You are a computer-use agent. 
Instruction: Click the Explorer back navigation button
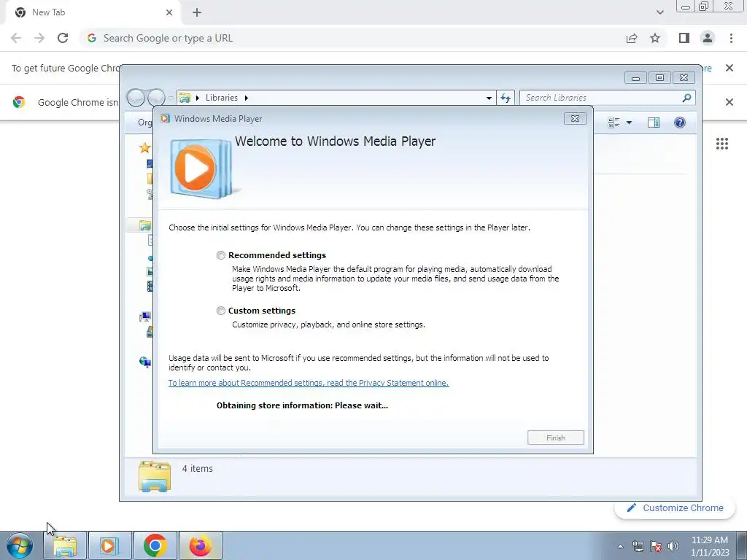coord(136,98)
